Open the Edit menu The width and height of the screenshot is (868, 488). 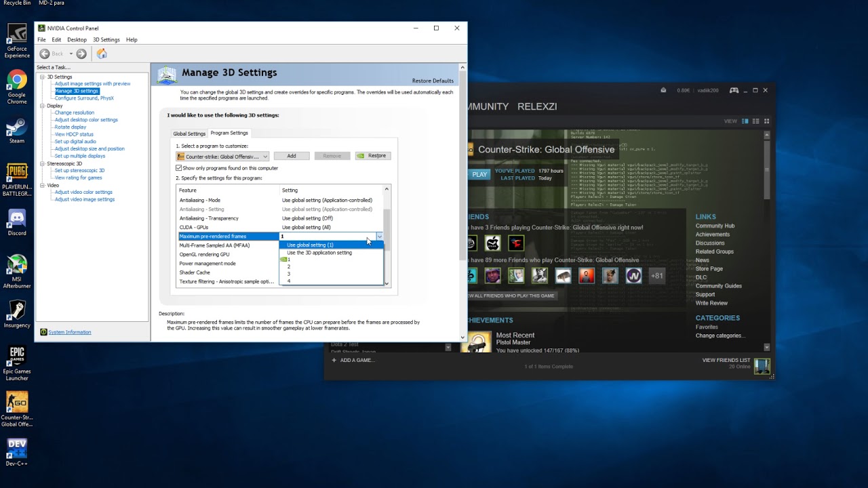click(56, 40)
